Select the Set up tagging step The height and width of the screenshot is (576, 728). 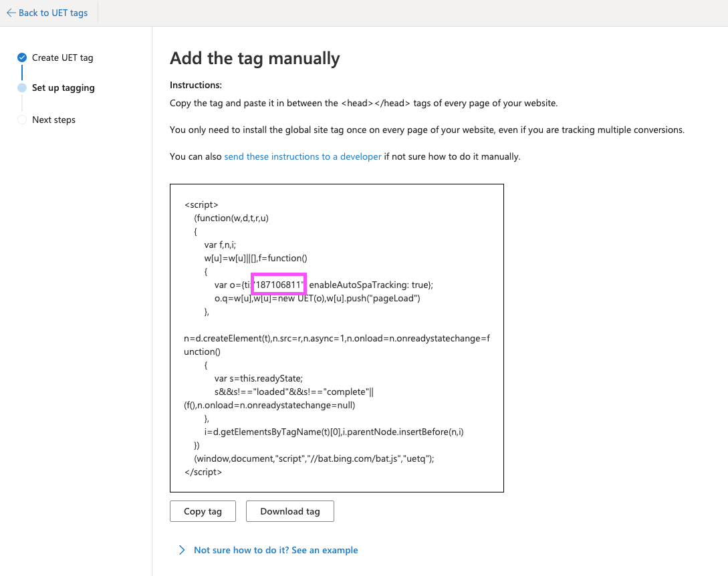[x=63, y=88]
